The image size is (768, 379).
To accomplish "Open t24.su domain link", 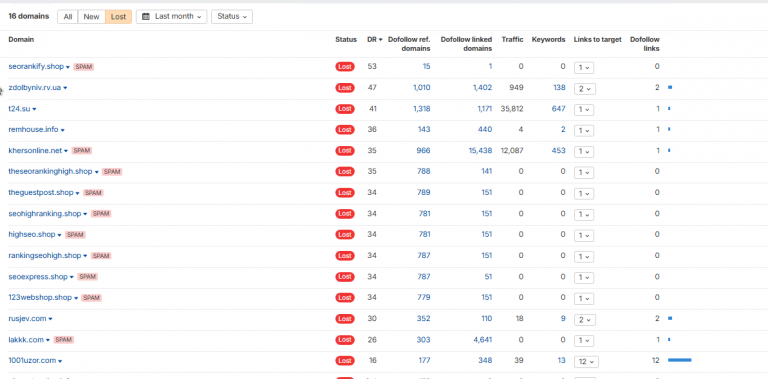I will [20, 109].
